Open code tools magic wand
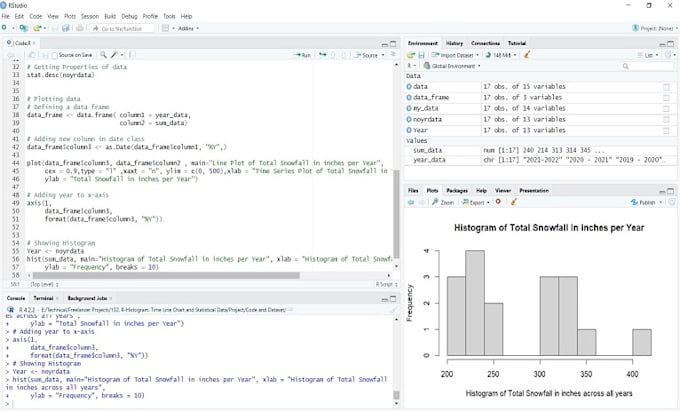Viewport: 680px width, 411px height. 114,55
